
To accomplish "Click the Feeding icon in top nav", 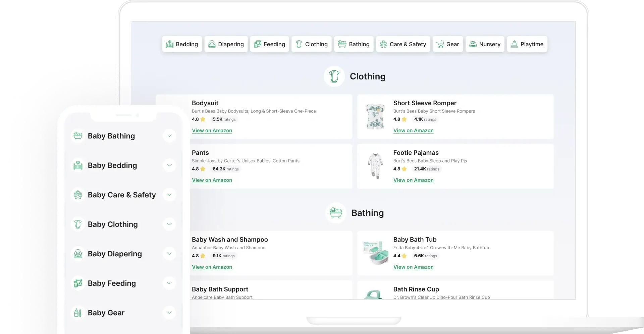I will [x=258, y=44].
